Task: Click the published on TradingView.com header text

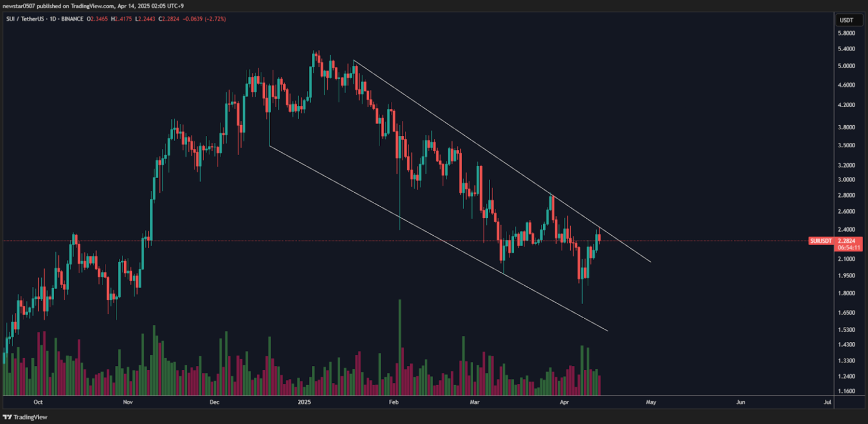Action: coord(92,6)
